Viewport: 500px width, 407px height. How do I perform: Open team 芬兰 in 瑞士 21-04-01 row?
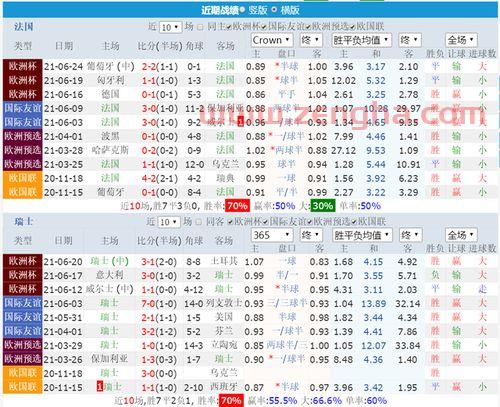tap(224, 331)
